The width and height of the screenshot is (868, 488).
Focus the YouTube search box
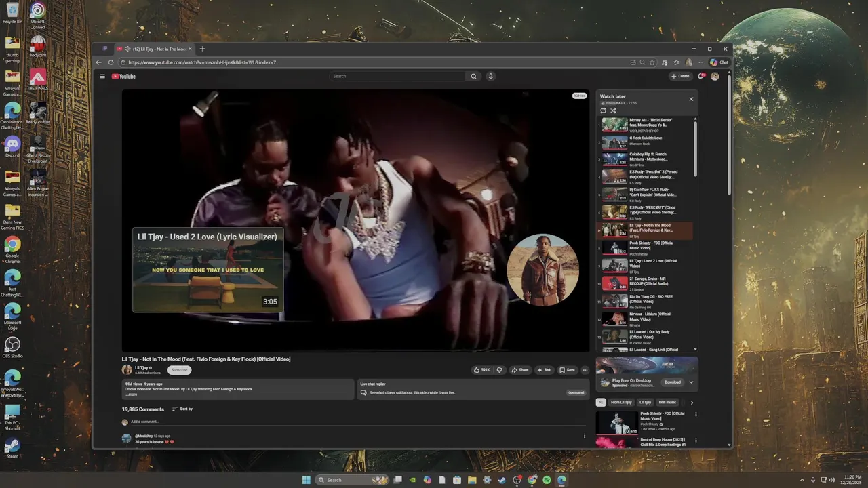pyautogui.click(x=398, y=76)
